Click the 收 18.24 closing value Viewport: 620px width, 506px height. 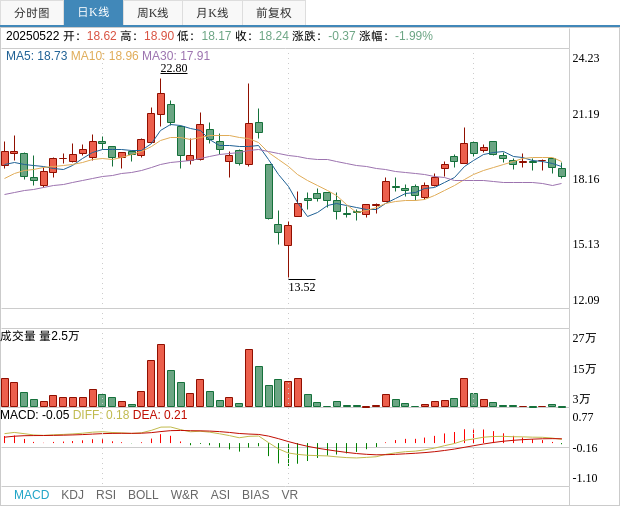[262, 36]
